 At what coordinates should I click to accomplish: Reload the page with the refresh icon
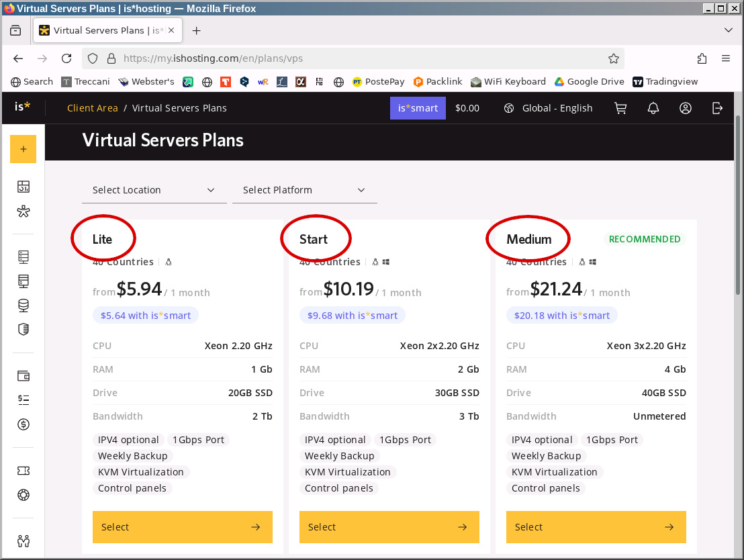pos(66,58)
